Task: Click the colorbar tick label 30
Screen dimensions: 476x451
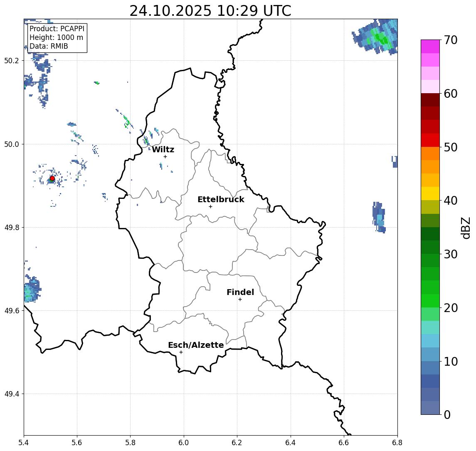Action: point(451,254)
